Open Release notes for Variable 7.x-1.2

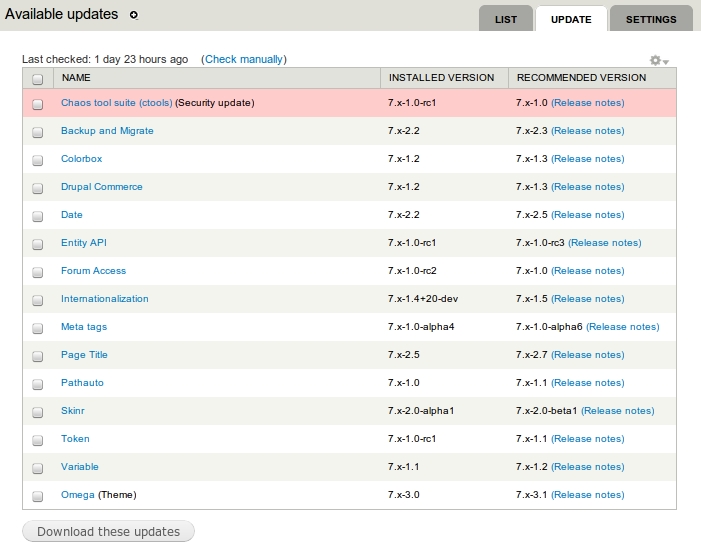587,467
